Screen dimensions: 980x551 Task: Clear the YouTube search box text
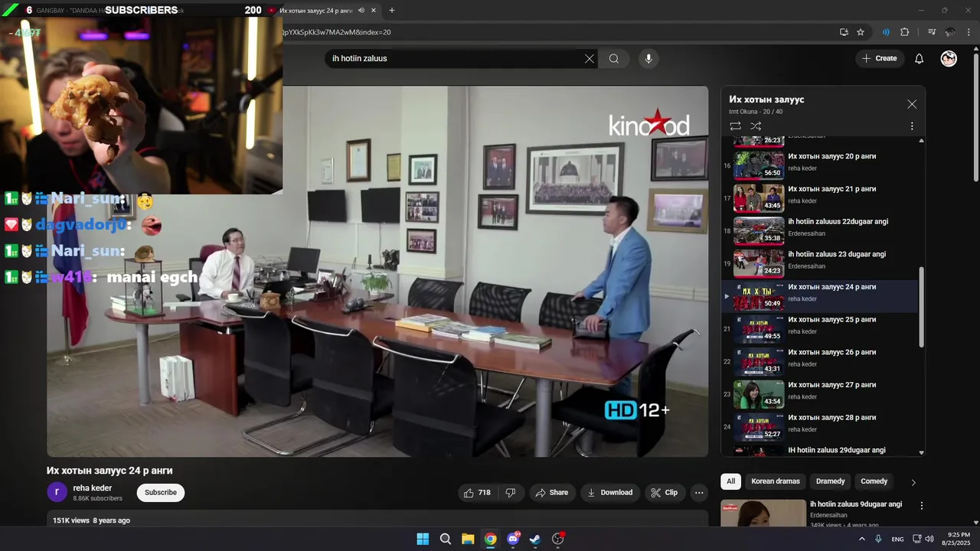590,59
